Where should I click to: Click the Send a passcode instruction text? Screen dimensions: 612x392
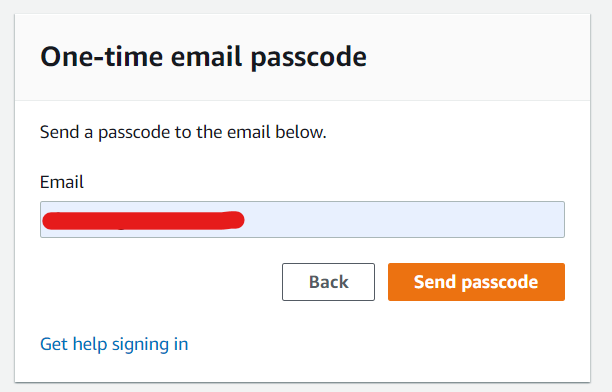point(183,132)
